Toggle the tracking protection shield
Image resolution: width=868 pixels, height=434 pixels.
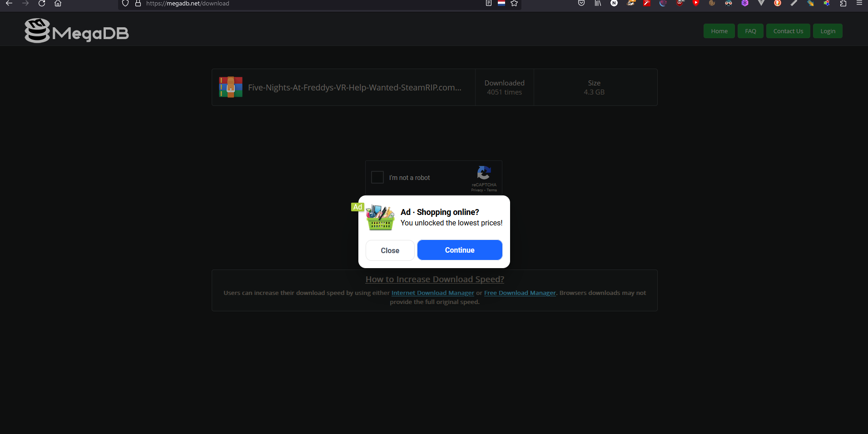click(125, 4)
